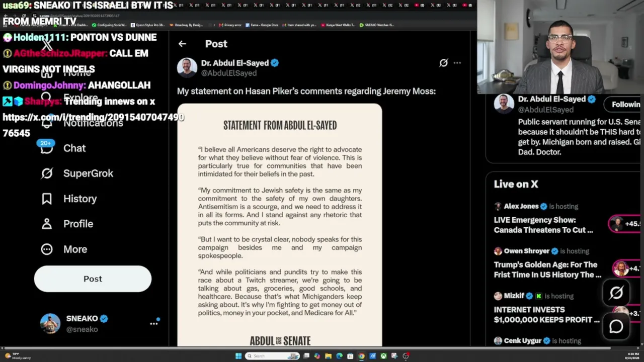Open the avatar in the Abdul El-Sayed profile card
This screenshot has width=644, height=362.
click(x=504, y=104)
